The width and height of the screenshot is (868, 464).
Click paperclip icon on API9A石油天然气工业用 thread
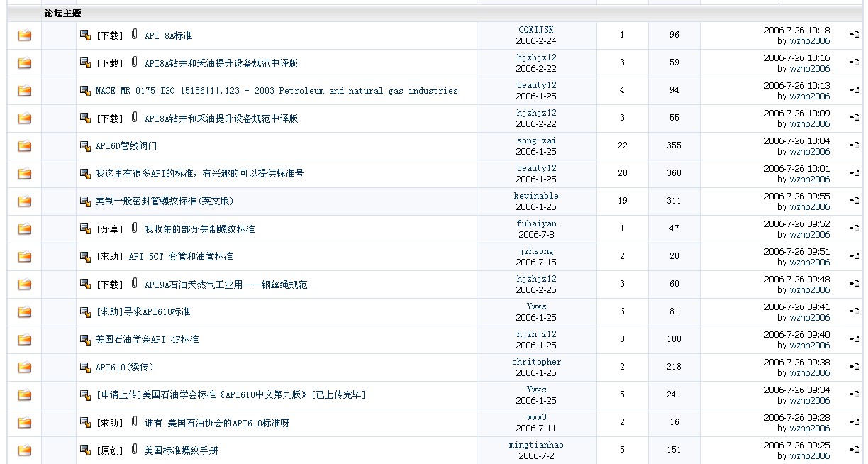[134, 284]
